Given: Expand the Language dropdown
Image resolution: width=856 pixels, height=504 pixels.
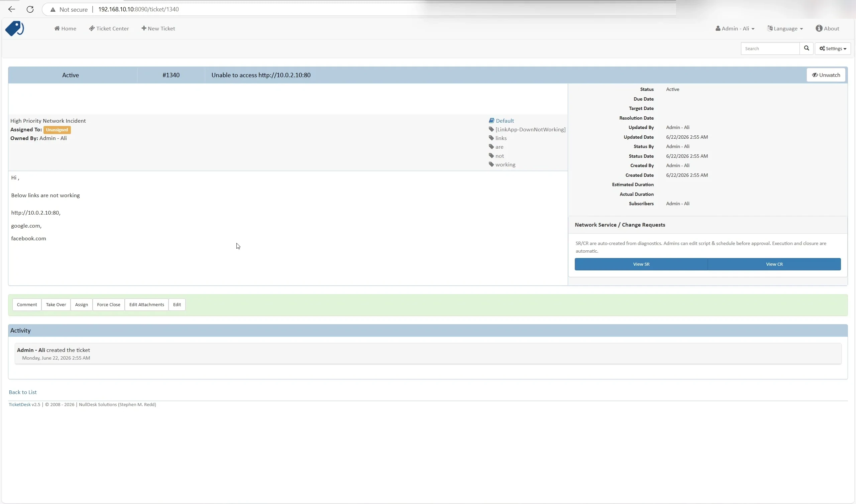Looking at the screenshot, I should (x=785, y=28).
